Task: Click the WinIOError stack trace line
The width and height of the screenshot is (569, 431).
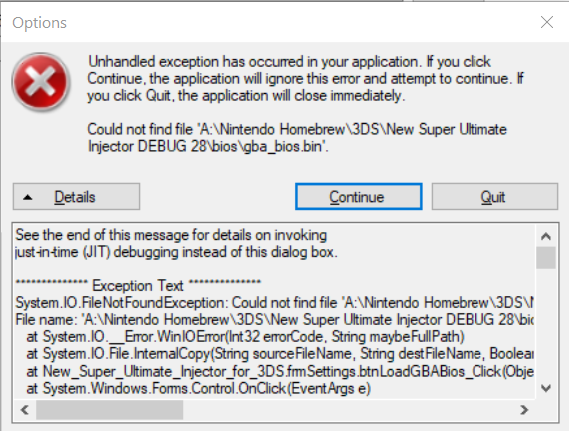Action: point(245,337)
